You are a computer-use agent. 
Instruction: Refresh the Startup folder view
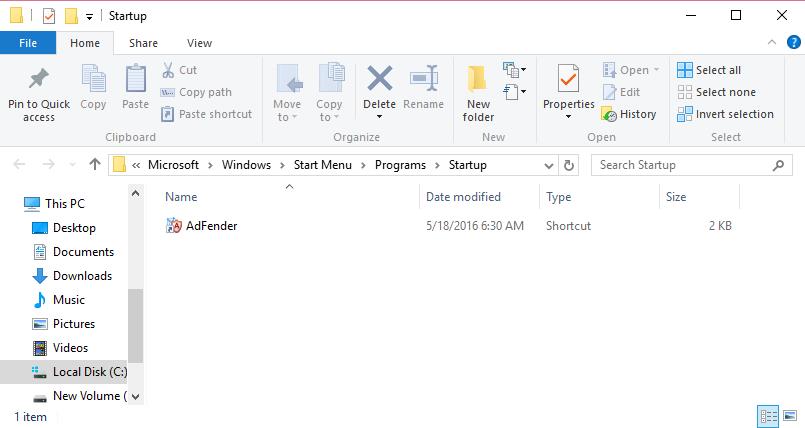click(570, 165)
